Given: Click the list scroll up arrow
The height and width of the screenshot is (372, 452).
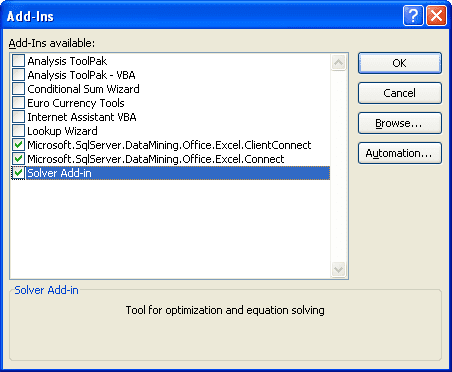Looking at the screenshot, I should pyautogui.click(x=338, y=62).
